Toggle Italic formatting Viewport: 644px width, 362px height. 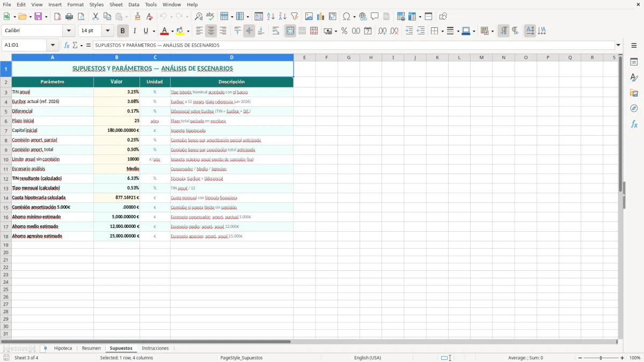tap(135, 31)
